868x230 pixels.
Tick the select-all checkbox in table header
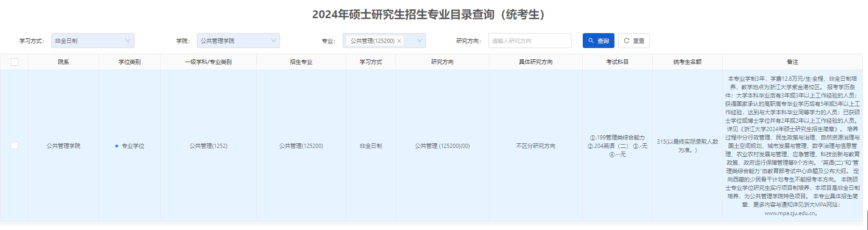tap(14, 62)
